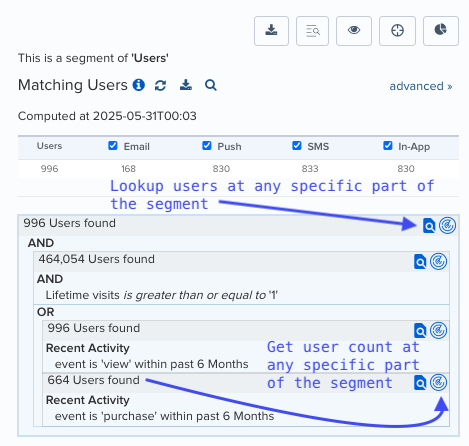Lookup users icon in top 996 Users row
The height and width of the screenshot is (446, 469).
pyautogui.click(x=429, y=226)
